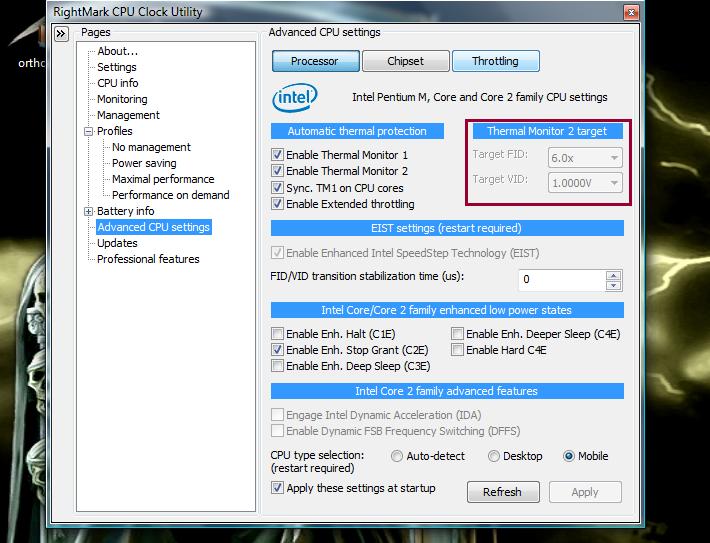The width and height of the screenshot is (710, 543).
Task: Open the Target VID dropdown
Action: pos(585,183)
